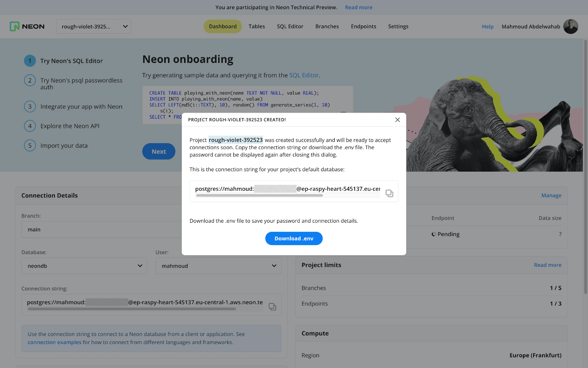Expand the neondb database dropdown
The width and height of the screenshot is (588, 368).
(x=84, y=266)
